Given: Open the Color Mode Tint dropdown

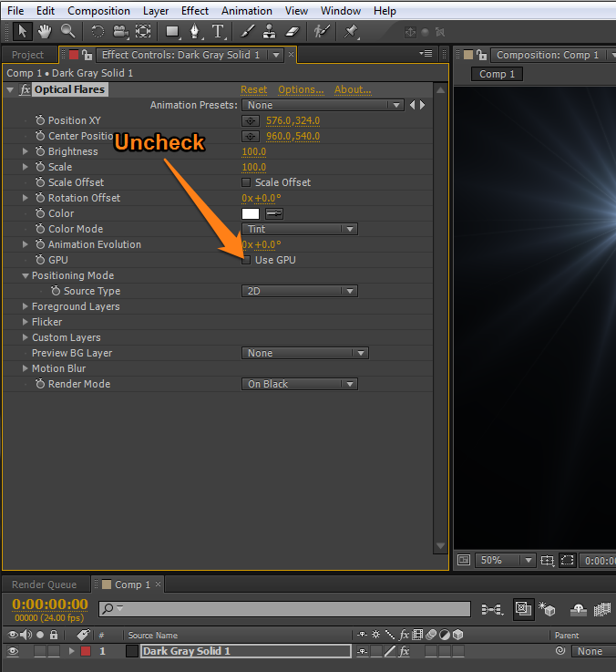Looking at the screenshot, I should coord(299,229).
